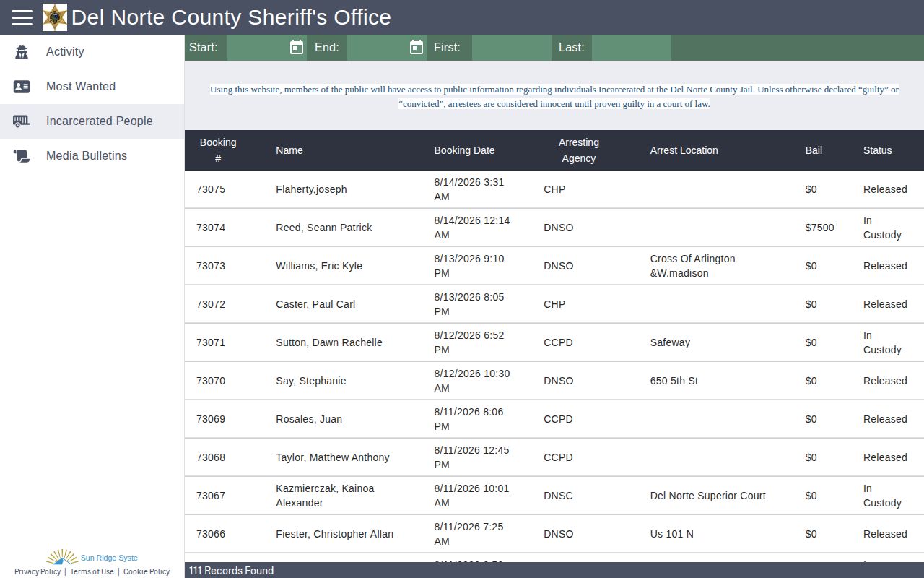Image resolution: width=924 pixels, height=578 pixels.
Task: Open the Cookie Policy link
Action: pos(147,571)
